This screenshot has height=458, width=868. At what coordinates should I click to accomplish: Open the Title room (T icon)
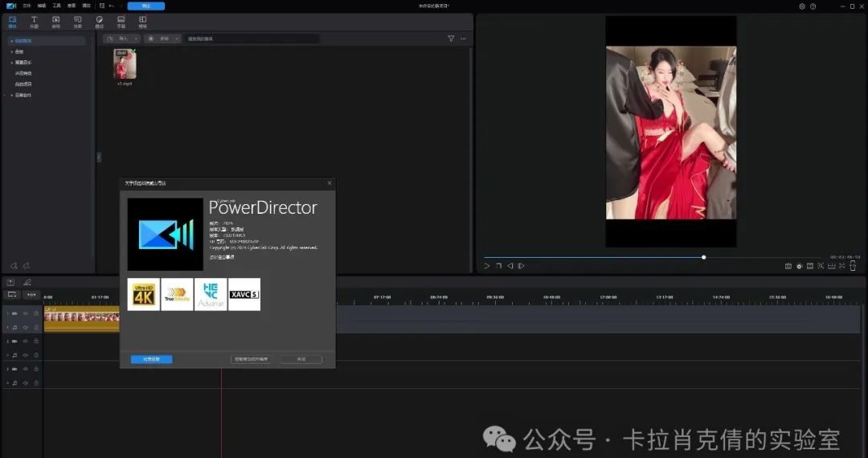point(34,21)
